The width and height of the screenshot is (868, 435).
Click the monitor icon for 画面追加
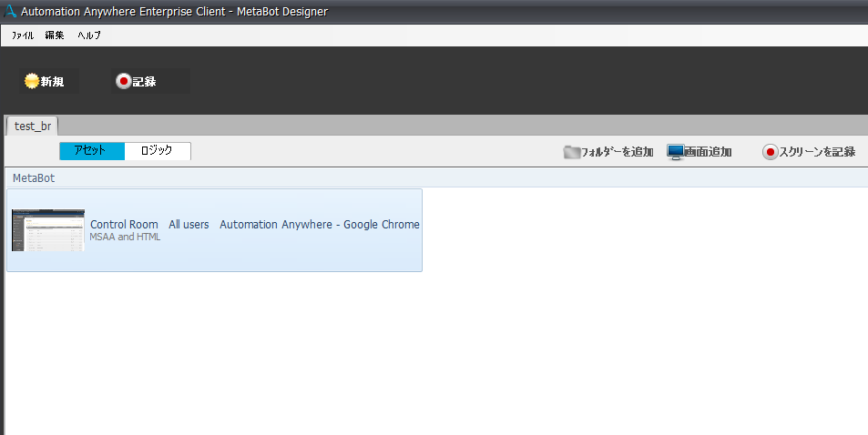tap(675, 152)
